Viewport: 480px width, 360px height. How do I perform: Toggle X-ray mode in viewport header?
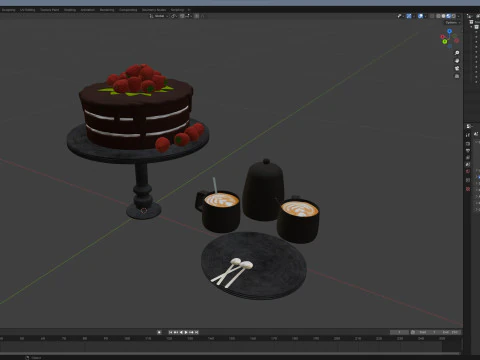pyautogui.click(x=432, y=16)
